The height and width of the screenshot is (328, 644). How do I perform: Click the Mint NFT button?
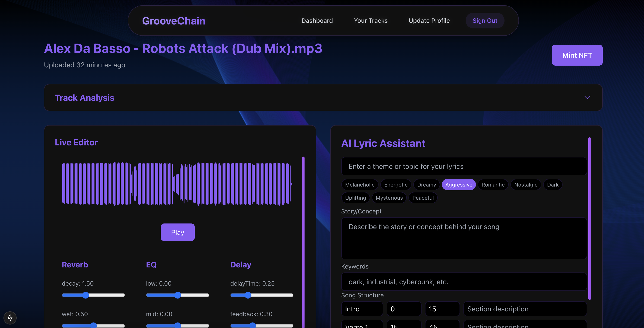click(577, 55)
